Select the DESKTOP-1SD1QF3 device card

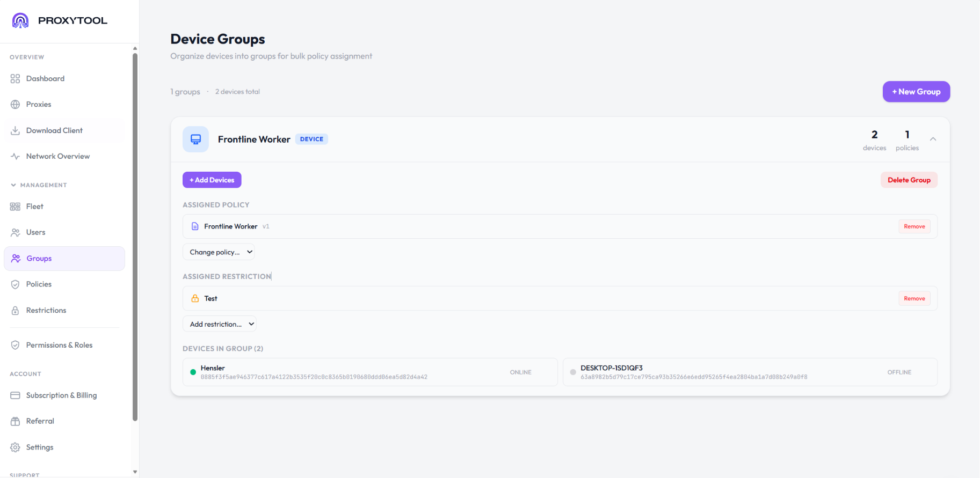pos(750,372)
